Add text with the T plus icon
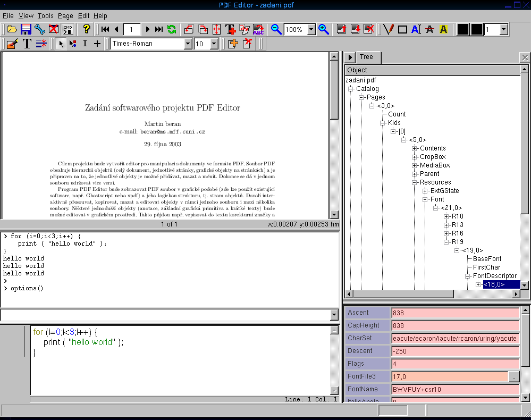The image size is (531, 420). pos(230,29)
